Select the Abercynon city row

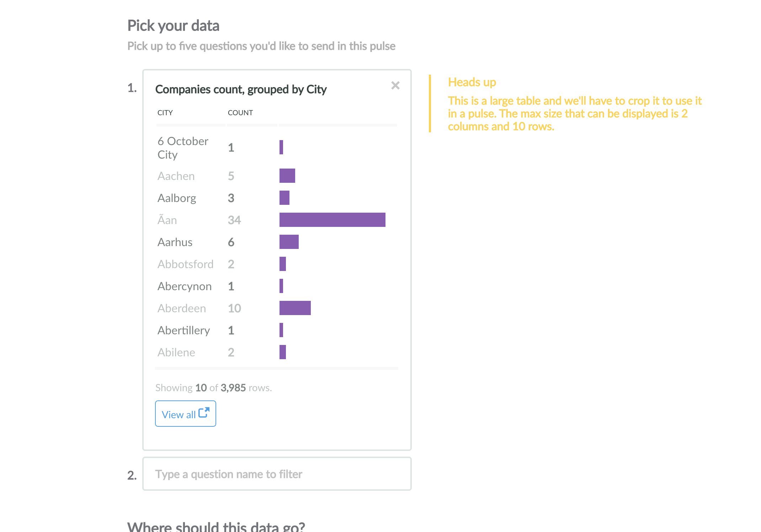[x=184, y=286]
